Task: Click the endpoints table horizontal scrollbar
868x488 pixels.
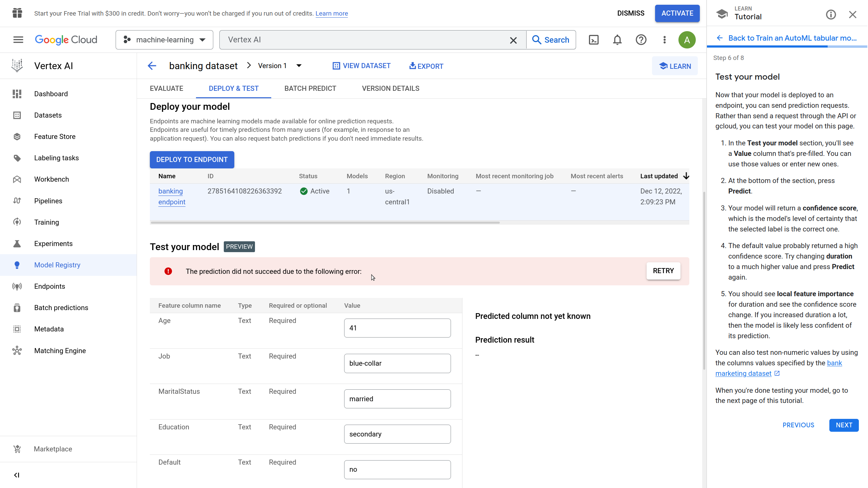Action: [x=325, y=223]
